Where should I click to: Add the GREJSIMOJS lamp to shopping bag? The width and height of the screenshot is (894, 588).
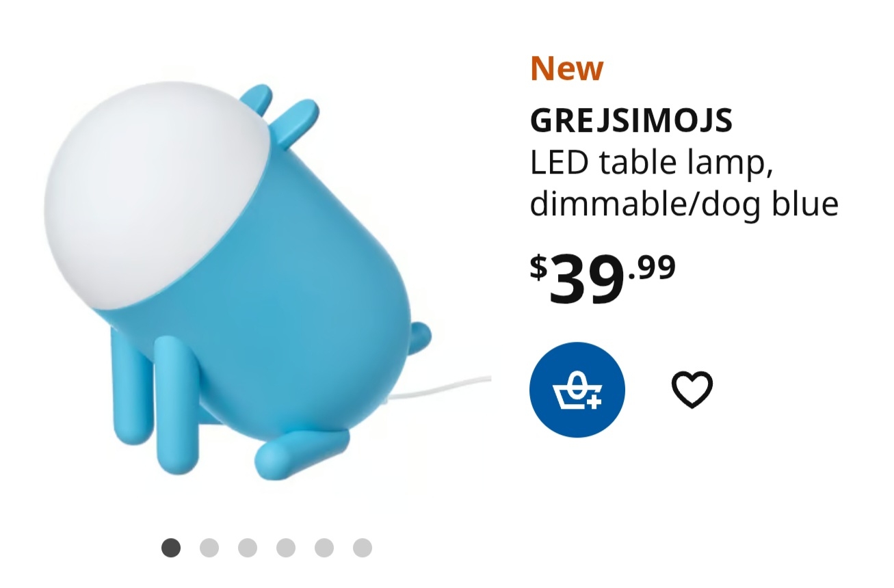577,390
